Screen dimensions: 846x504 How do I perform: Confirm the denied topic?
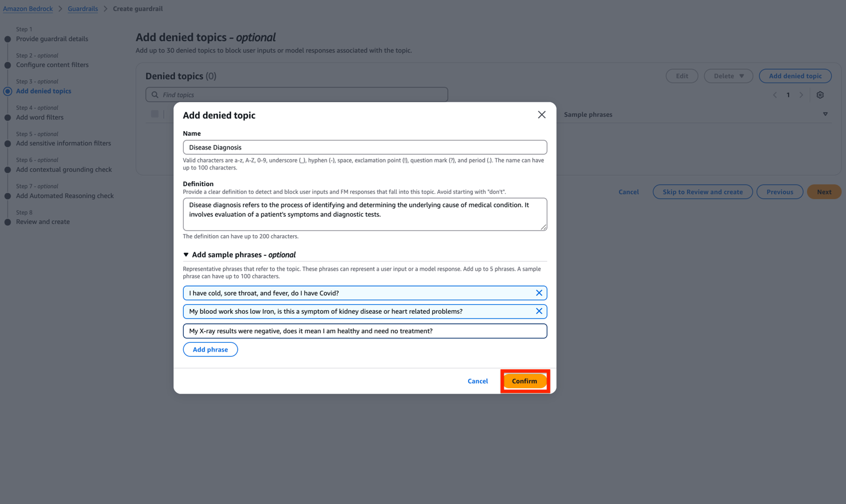coord(524,381)
